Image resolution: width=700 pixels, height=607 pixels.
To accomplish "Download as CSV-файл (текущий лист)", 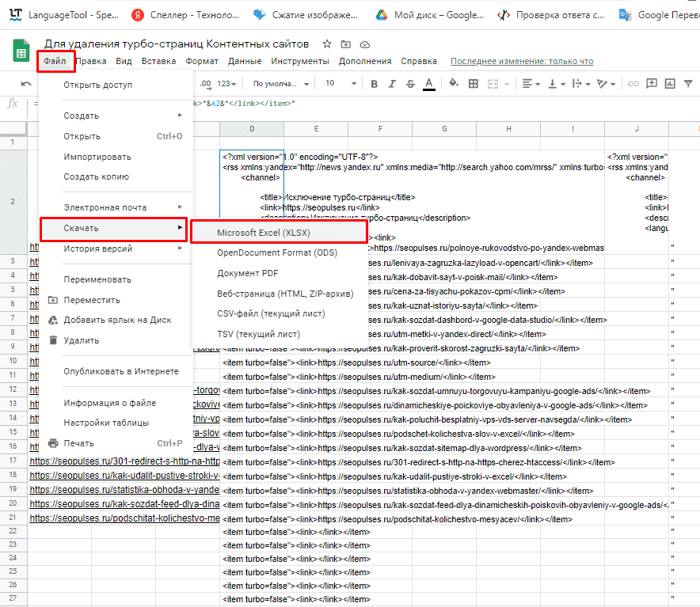I will point(280,313).
